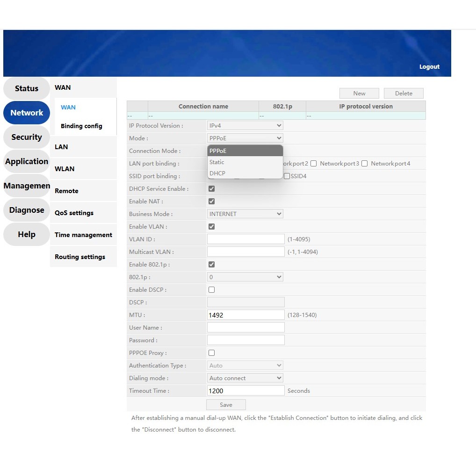
Task: Open the Dialing mode dropdown
Action: [x=245, y=378]
